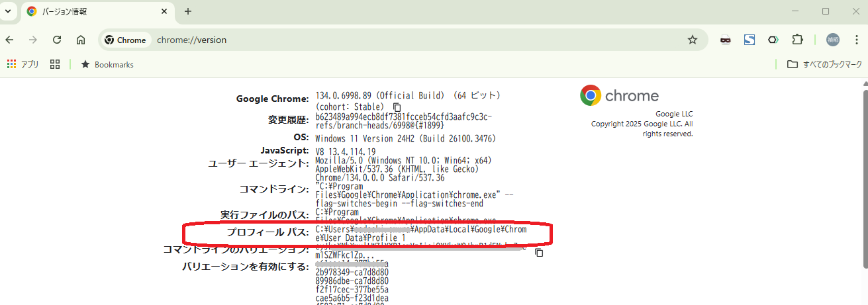Image resolution: width=868 pixels, height=305 pixels.
Task: Close the バージョン情報 tab
Action: (x=164, y=11)
